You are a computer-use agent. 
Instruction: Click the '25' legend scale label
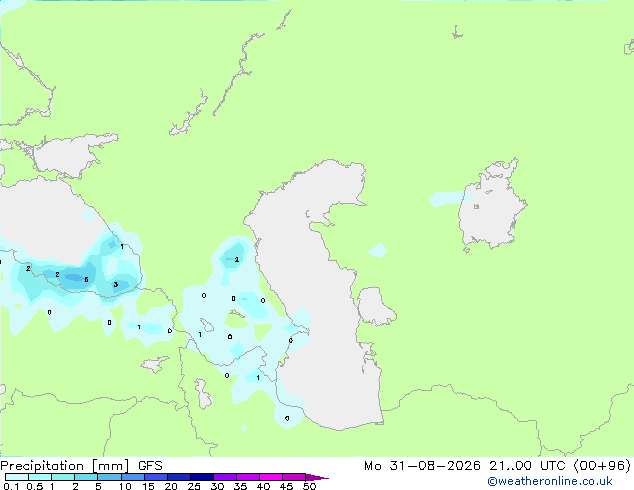[x=194, y=486]
